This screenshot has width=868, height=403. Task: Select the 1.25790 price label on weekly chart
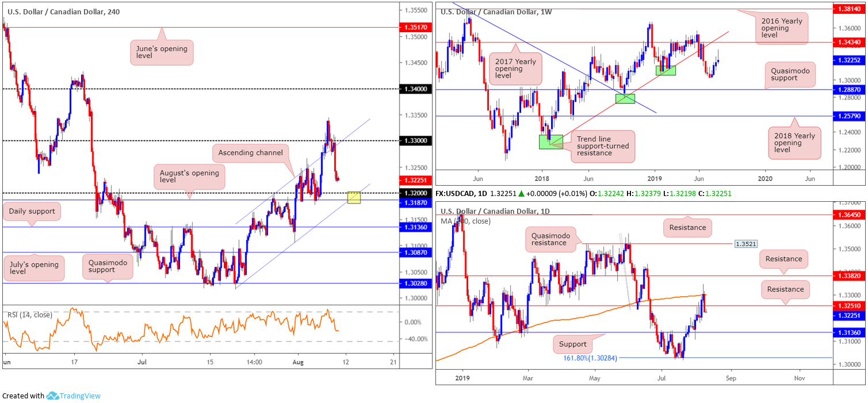point(850,116)
